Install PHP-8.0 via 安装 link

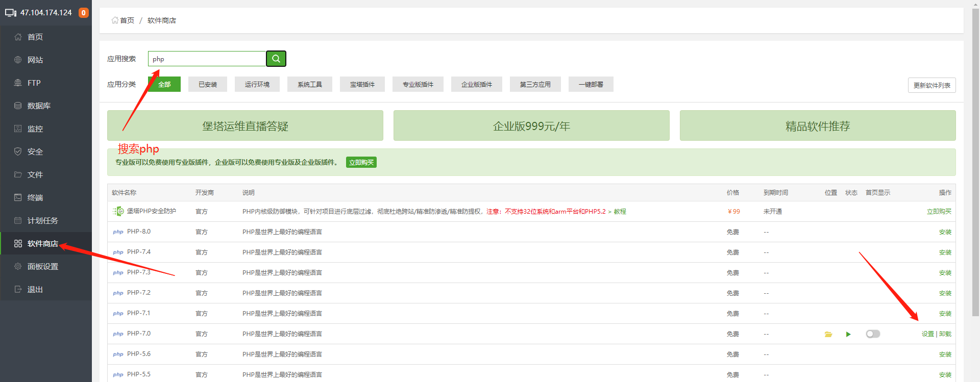tap(945, 232)
